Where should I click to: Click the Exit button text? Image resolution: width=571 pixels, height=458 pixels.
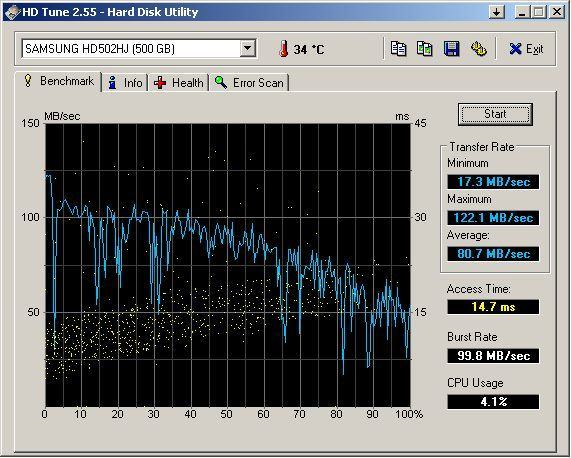534,49
